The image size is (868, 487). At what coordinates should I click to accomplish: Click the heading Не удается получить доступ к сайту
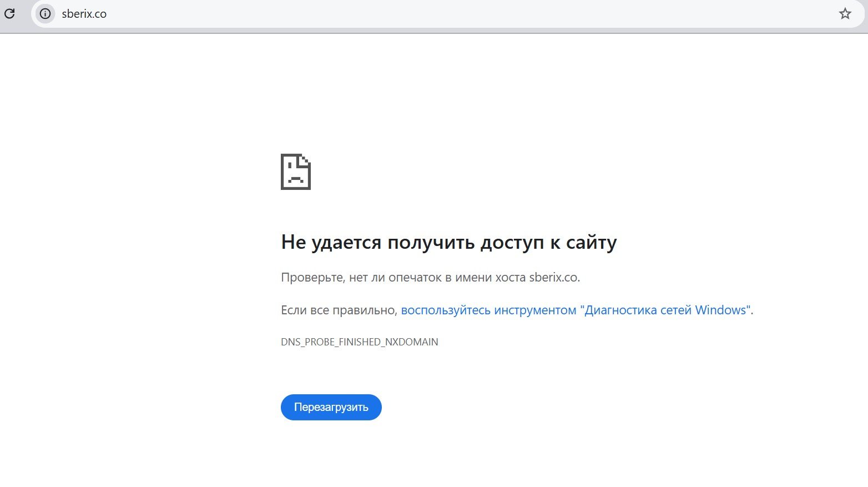tap(449, 243)
